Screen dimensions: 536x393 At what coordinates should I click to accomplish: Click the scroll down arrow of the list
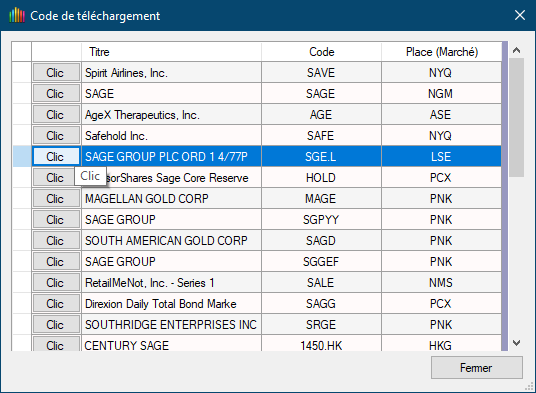click(x=517, y=343)
